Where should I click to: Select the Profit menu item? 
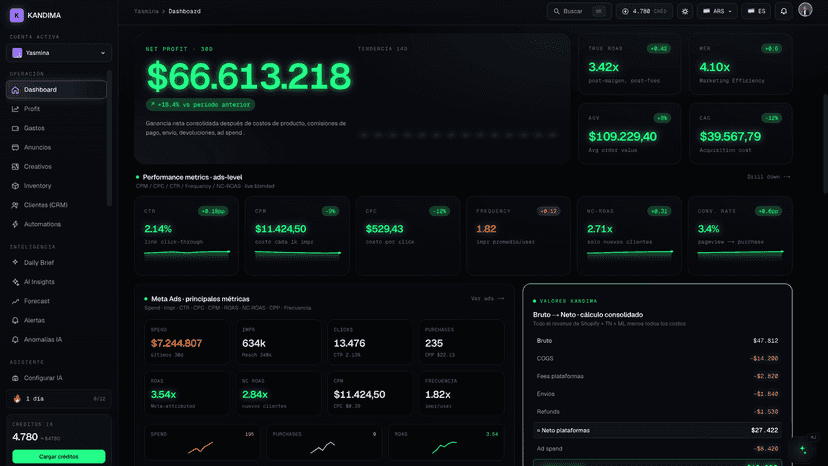(x=56, y=109)
